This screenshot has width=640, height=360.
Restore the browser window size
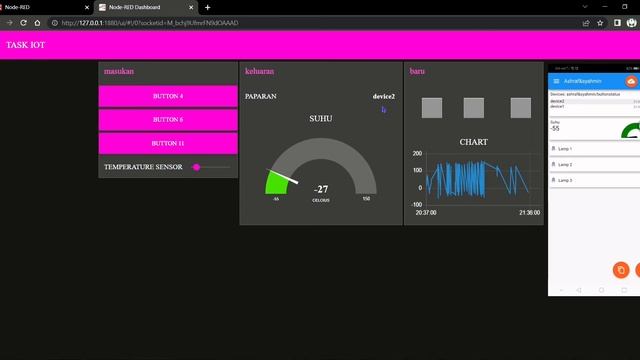[x=624, y=7]
